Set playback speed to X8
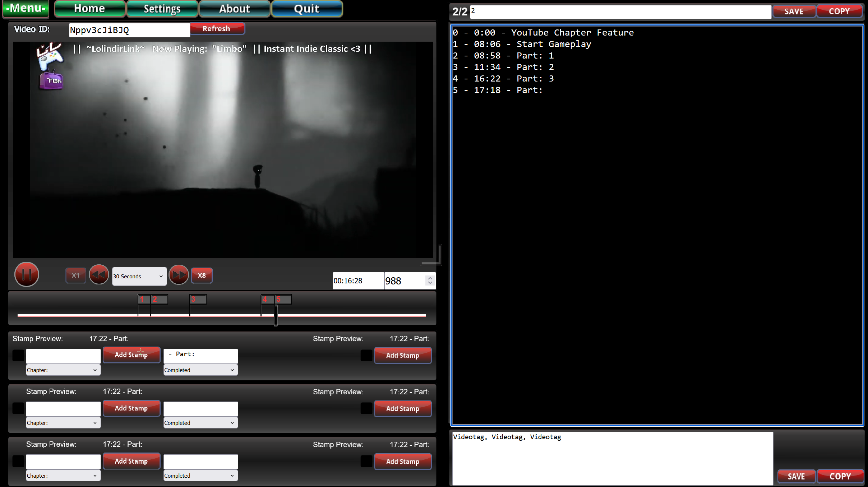Viewport: 868px width, 487px height. pos(202,275)
